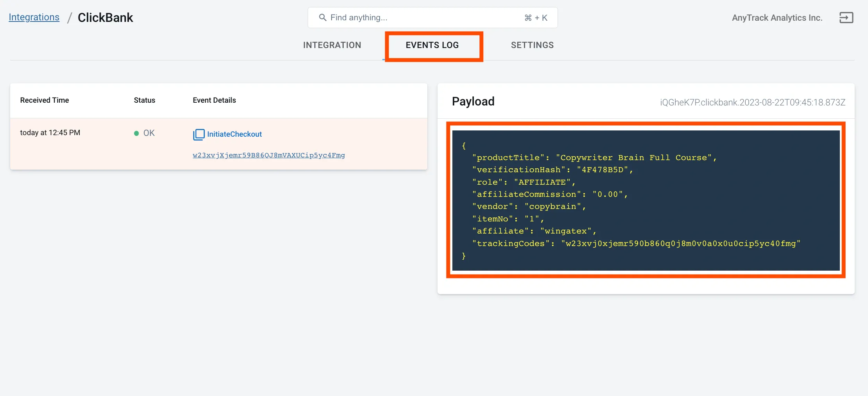Click the copy icon beside InitiateCheckout
868x396 pixels.
point(199,134)
